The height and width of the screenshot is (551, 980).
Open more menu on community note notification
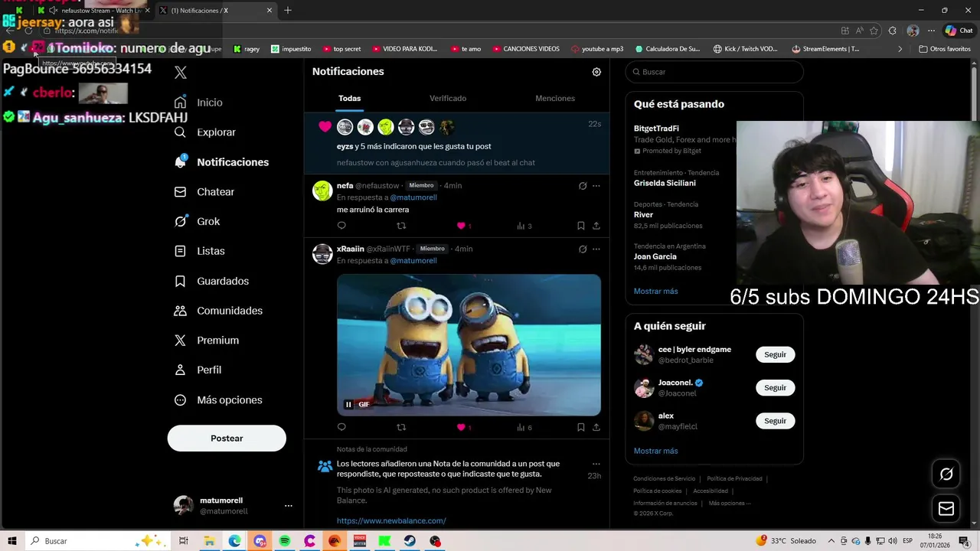tap(596, 464)
